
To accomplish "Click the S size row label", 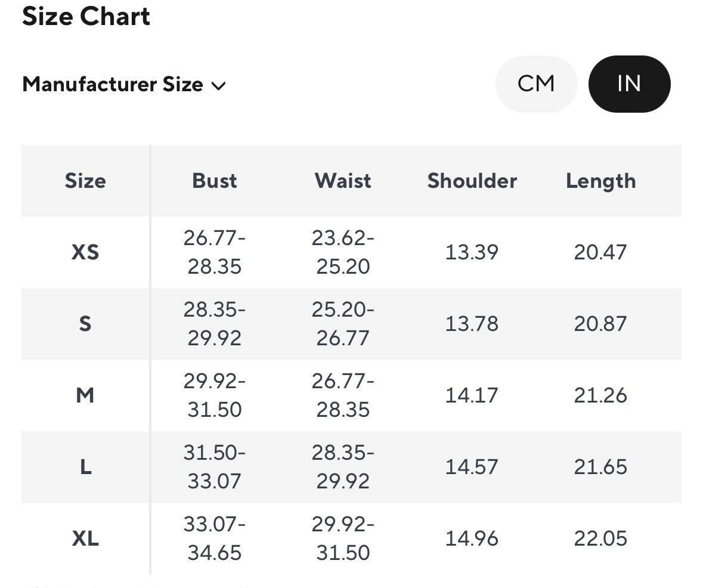I will coord(85,324).
